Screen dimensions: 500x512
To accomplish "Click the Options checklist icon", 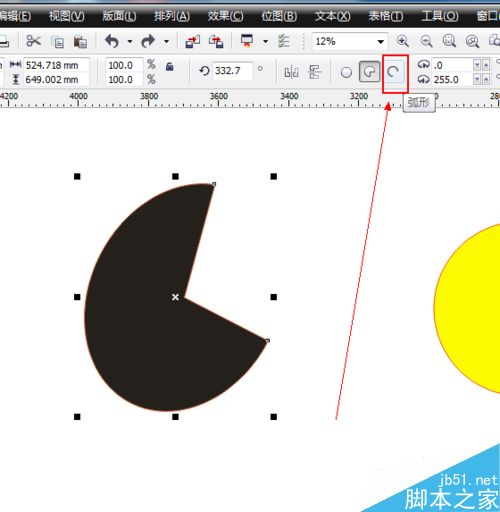I will (284, 41).
